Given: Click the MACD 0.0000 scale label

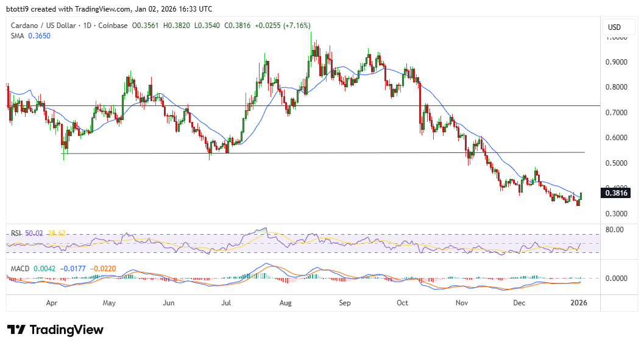Looking at the screenshot, I should (x=617, y=279).
